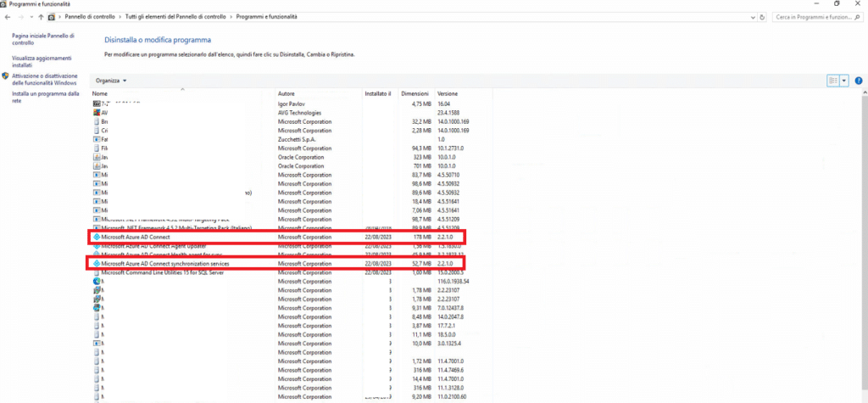Click version 16.04 cell
The height and width of the screenshot is (403, 868).
point(443,104)
